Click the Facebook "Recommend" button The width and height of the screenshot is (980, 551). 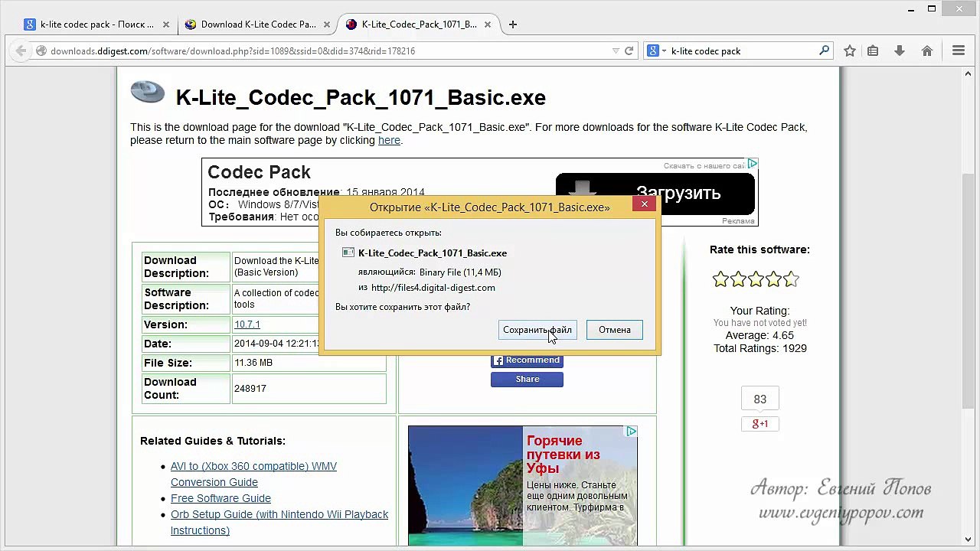pyautogui.click(x=527, y=360)
